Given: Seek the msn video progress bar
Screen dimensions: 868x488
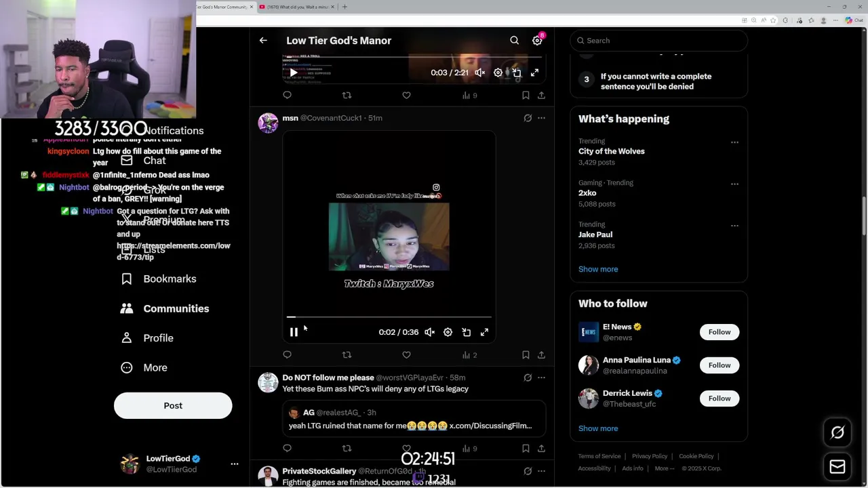Looking at the screenshot, I should click(x=389, y=317).
